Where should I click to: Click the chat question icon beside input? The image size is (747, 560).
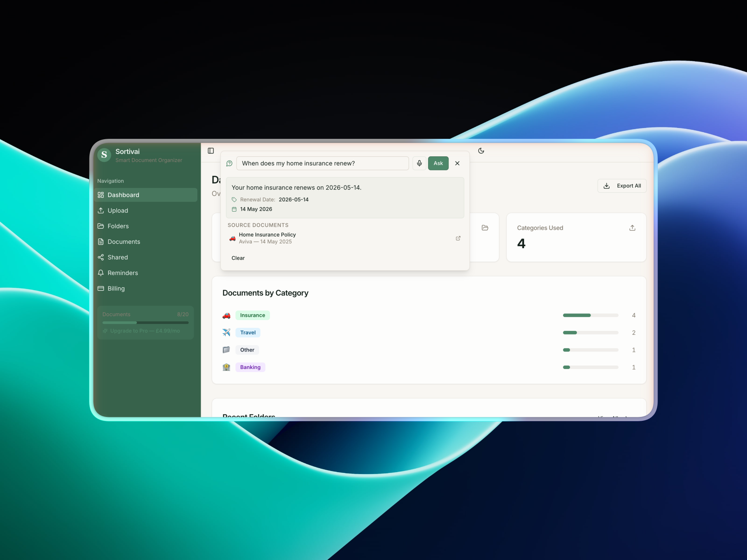tap(230, 163)
